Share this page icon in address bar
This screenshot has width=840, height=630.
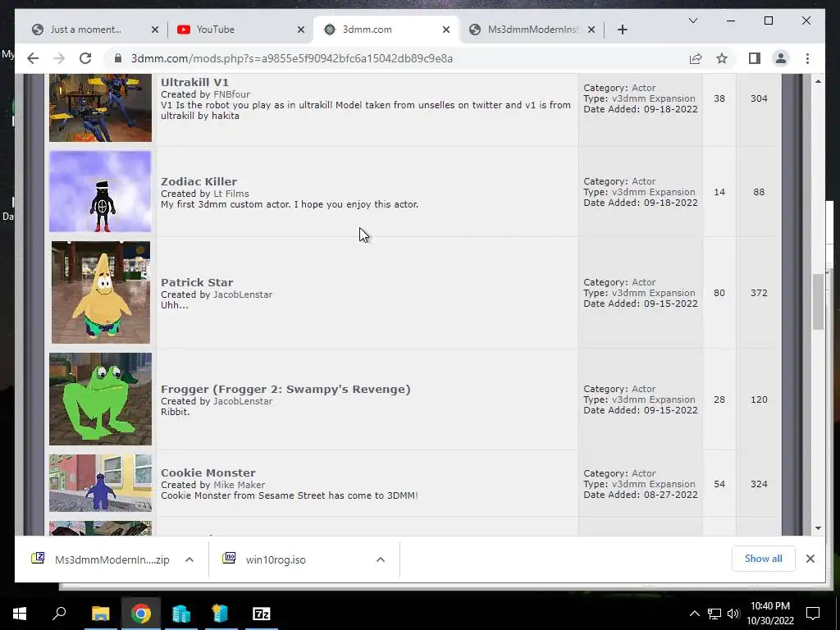[696, 58]
